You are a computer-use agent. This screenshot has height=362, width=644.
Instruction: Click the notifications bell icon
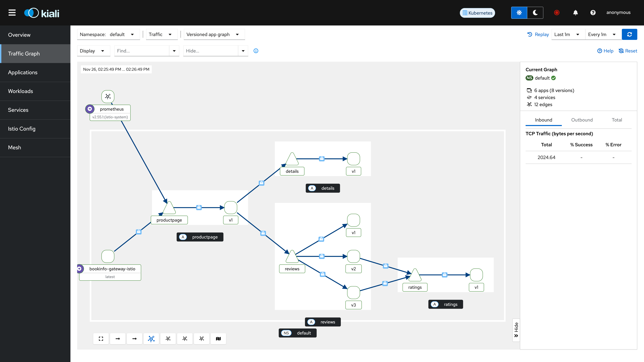click(x=575, y=13)
